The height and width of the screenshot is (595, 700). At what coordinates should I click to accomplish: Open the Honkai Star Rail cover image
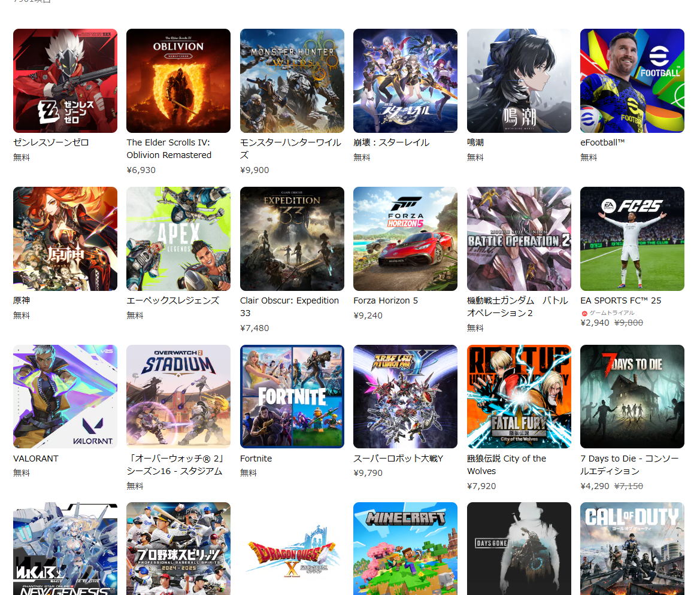[x=405, y=81]
